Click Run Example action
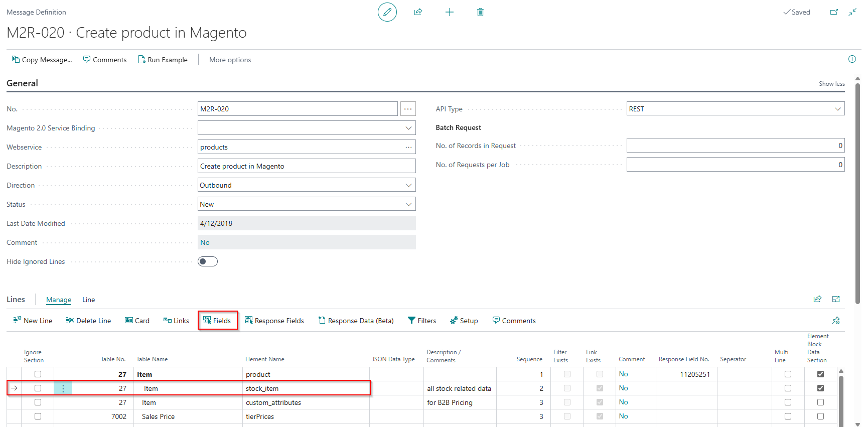 [163, 60]
